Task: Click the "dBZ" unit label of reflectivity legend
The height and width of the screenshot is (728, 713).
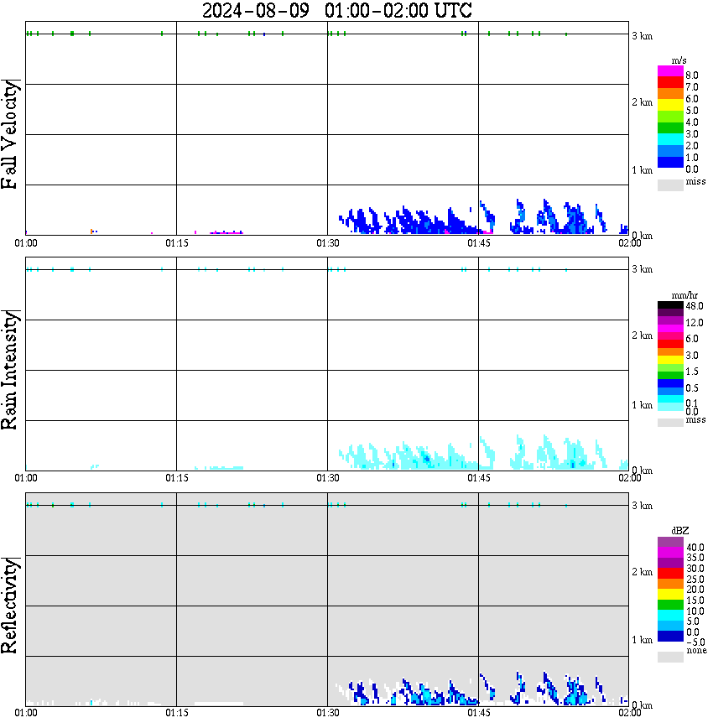Action: coord(680,531)
